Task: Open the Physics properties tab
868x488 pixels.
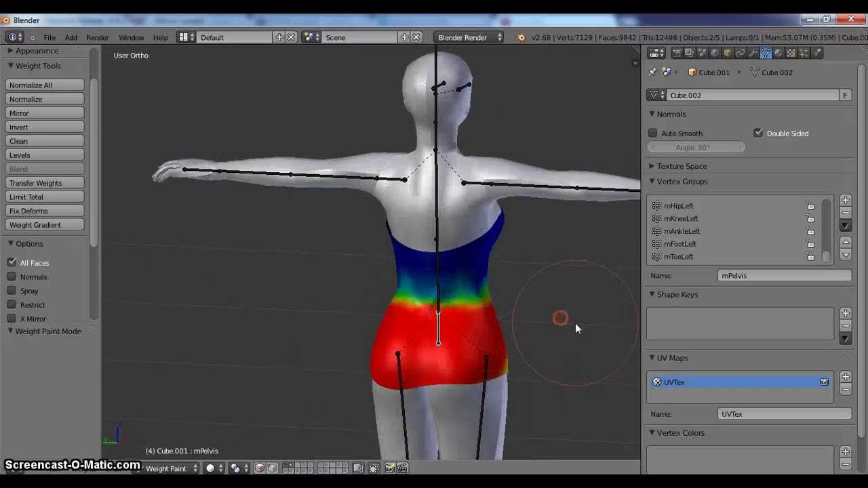Action: pyautogui.click(x=817, y=53)
